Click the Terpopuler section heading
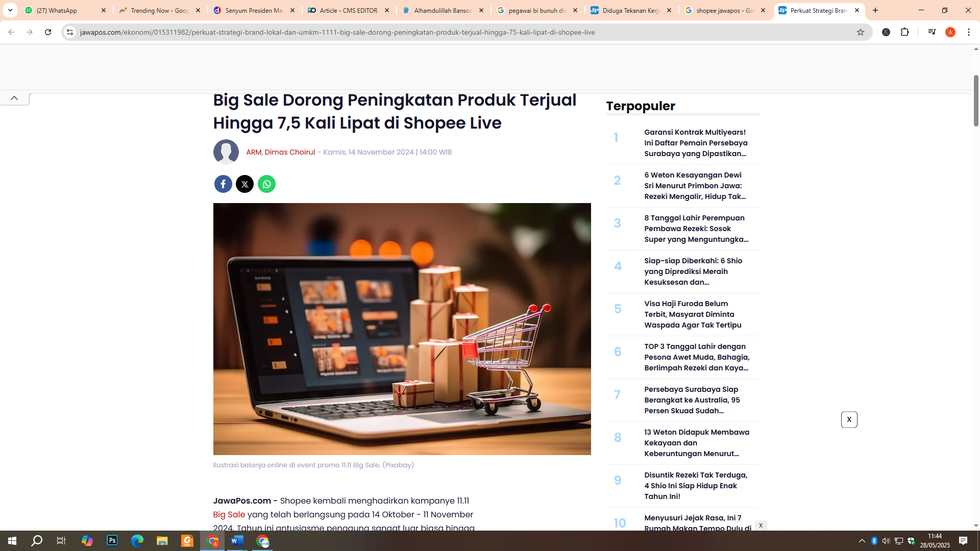The image size is (980, 551). coord(641,106)
